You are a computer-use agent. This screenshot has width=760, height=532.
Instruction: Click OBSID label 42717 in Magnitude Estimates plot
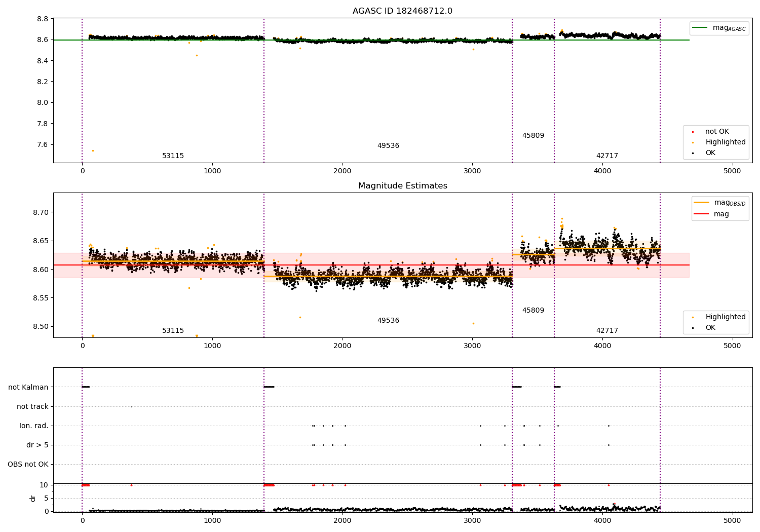tap(607, 331)
